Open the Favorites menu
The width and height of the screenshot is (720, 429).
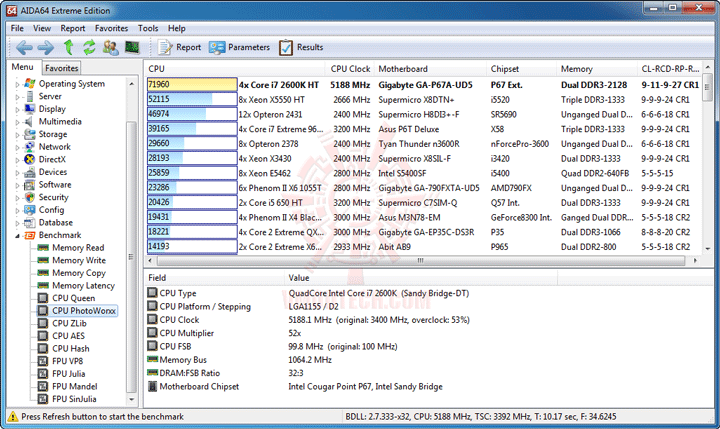111,28
